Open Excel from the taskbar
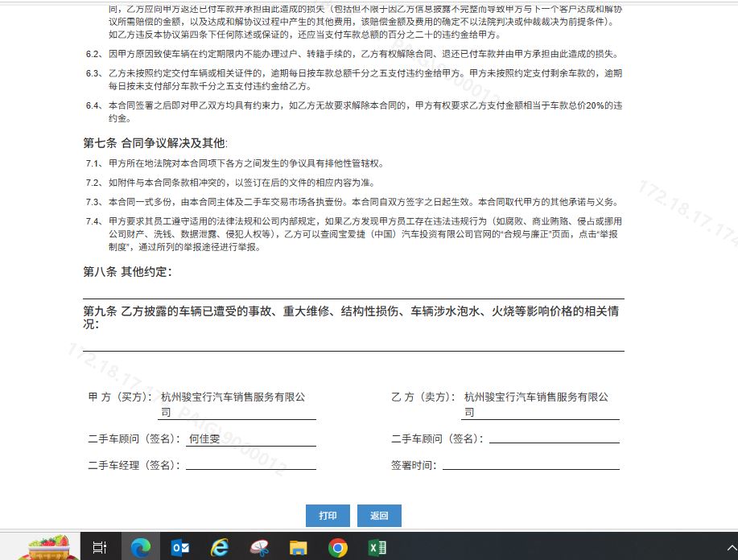This screenshot has height=560, width=738. pyautogui.click(x=377, y=547)
